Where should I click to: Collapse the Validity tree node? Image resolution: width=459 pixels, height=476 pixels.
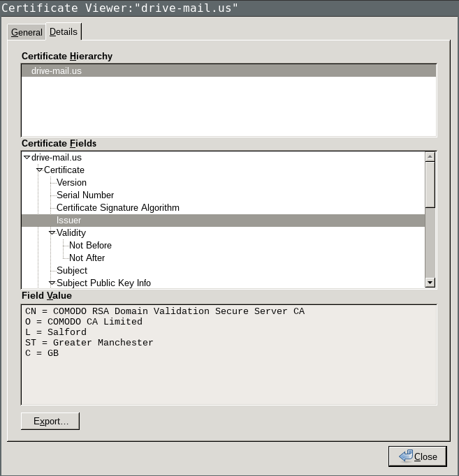coord(52,233)
